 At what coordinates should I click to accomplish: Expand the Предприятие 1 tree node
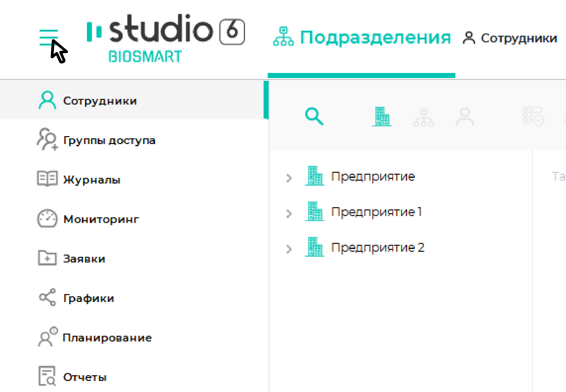(x=289, y=214)
